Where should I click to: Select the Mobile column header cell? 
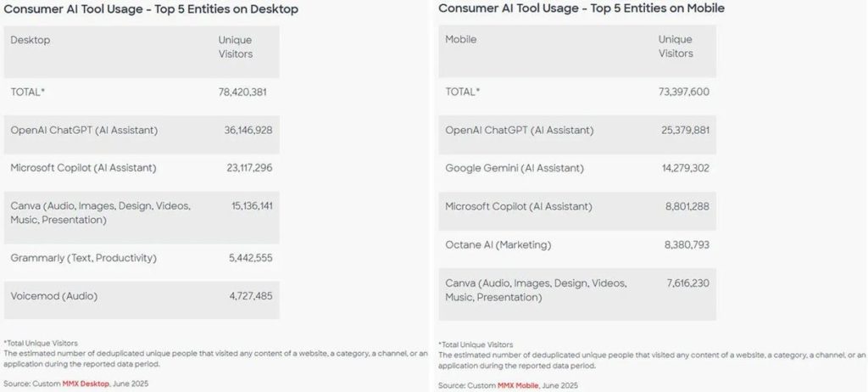(461, 39)
